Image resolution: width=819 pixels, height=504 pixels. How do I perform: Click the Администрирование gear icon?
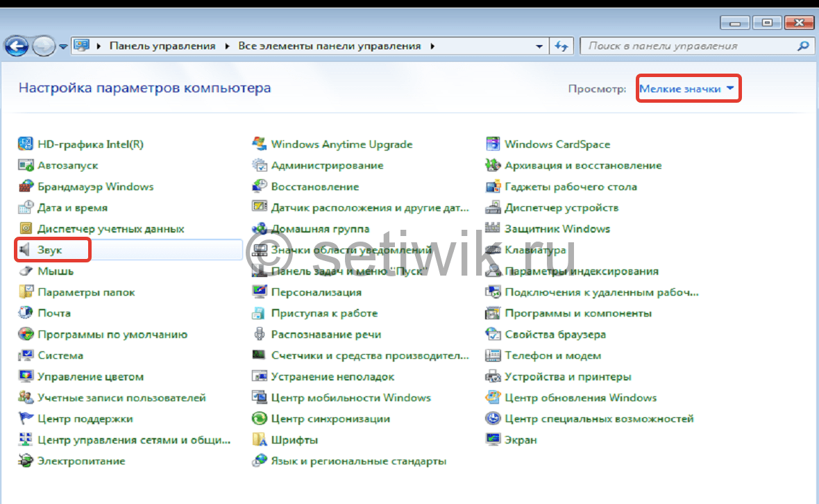[259, 165]
